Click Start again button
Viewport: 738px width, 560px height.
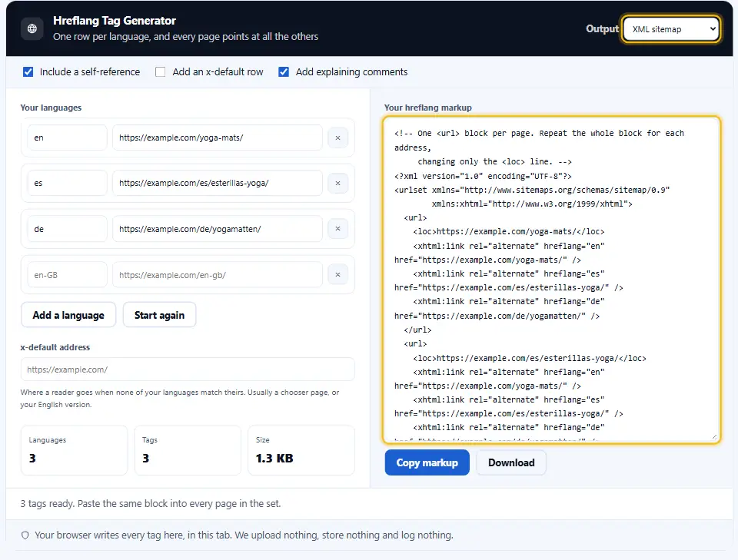(159, 315)
